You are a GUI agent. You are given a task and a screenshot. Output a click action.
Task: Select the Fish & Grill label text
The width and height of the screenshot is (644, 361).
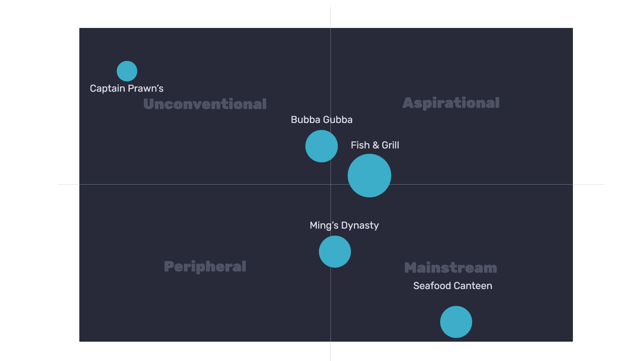tap(375, 145)
